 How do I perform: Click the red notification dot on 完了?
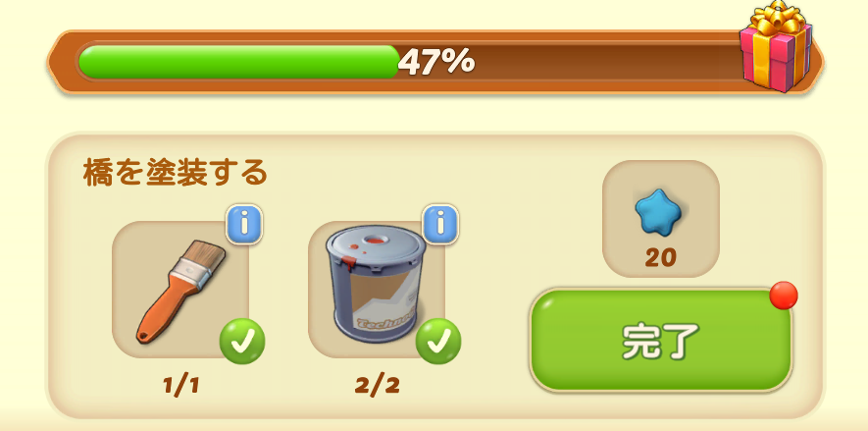click(784, 296)
